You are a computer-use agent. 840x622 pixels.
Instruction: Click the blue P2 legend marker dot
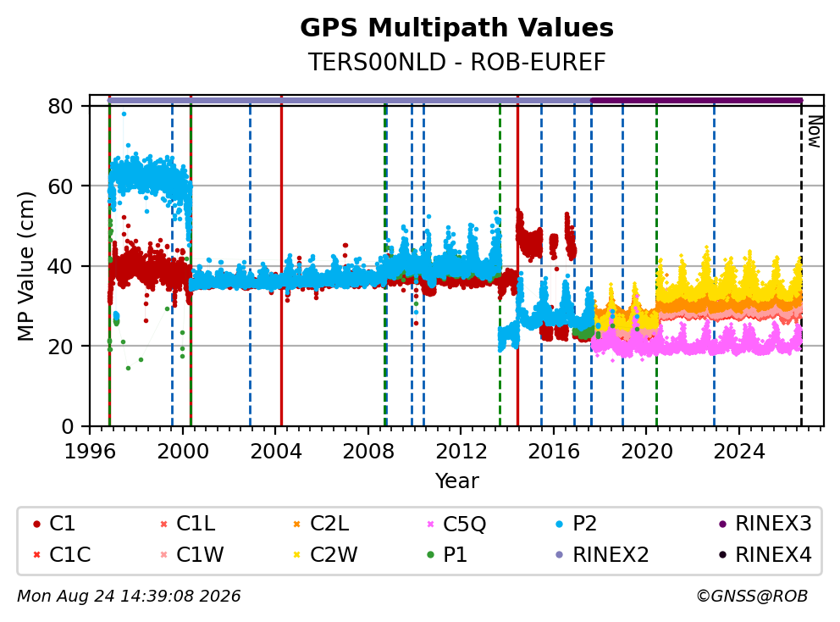pyautogui.click(x=560, y=524)
